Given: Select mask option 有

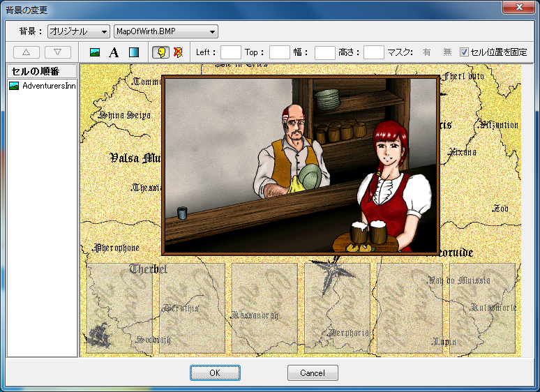Looking at the screenshot, I should click(426, 52).
